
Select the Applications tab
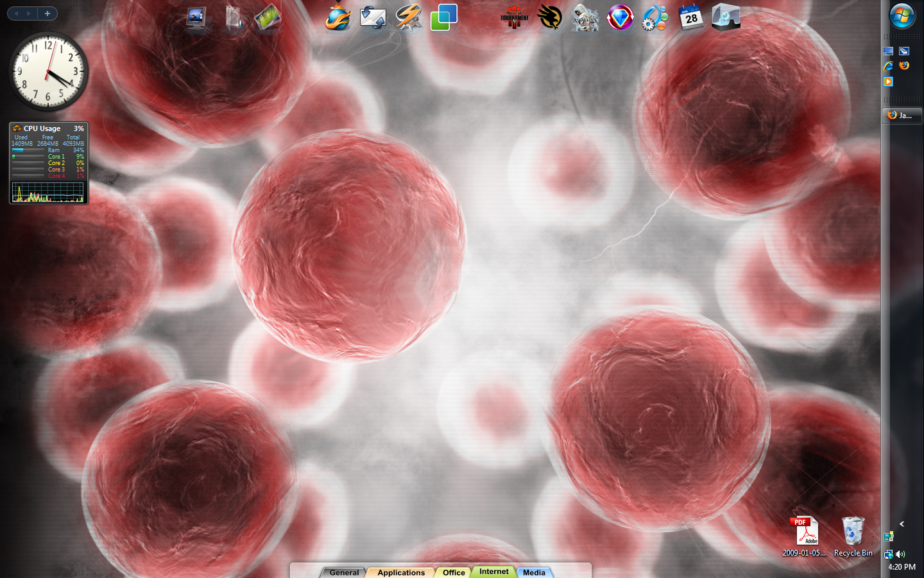[400, 572]
